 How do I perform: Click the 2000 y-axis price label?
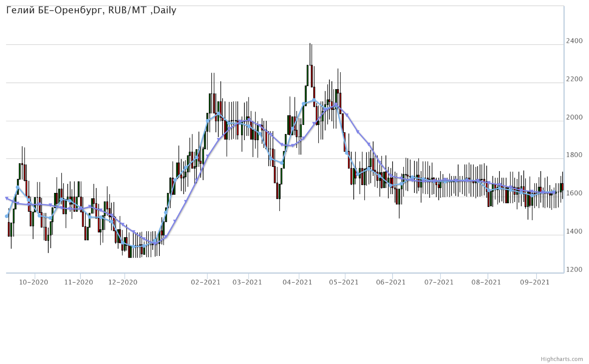click(x=575, y=117)
